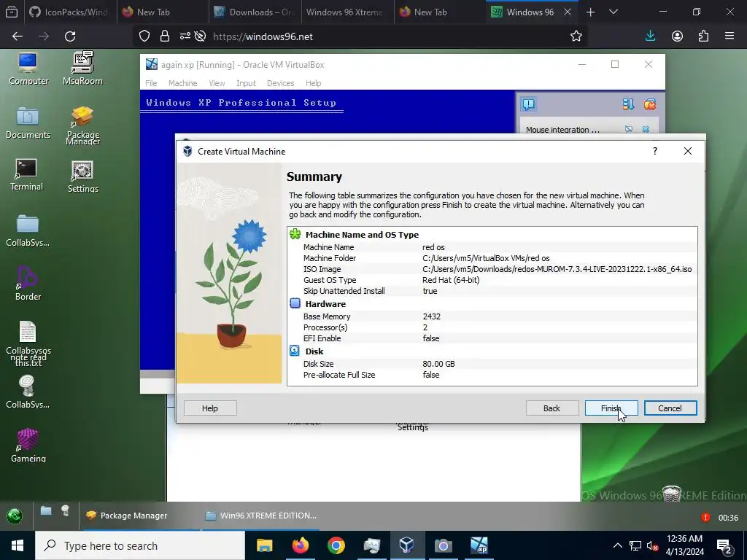Open the MsgRoom desktop icon
Screen dimensions: 747x560
point(82,69)
